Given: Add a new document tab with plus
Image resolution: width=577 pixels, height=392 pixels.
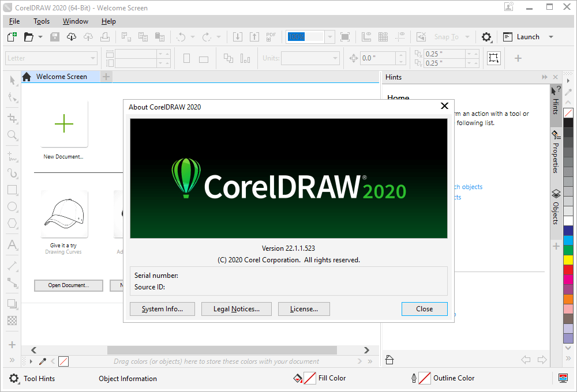Looking at the screenshot, I should pyautogui.click(x=106, y=77).
